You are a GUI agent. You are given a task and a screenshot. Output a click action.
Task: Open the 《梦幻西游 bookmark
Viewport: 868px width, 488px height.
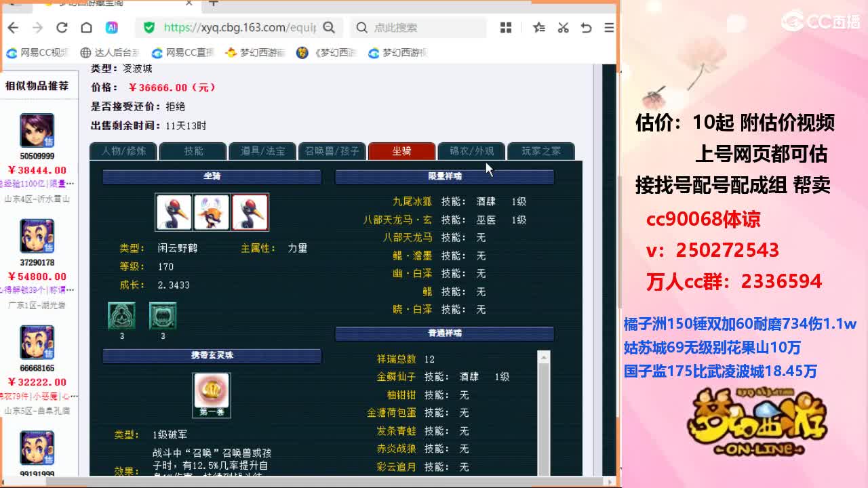point(327,52)
